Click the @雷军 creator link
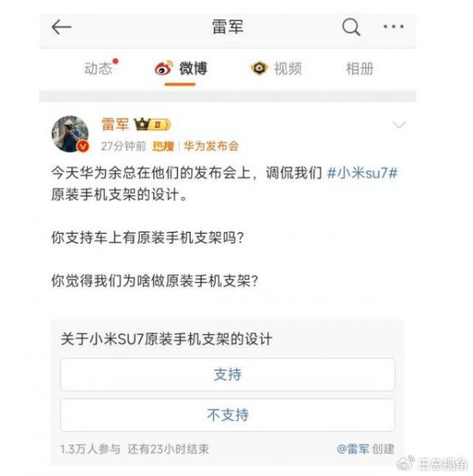473x476 pixels. coord(352,448)
